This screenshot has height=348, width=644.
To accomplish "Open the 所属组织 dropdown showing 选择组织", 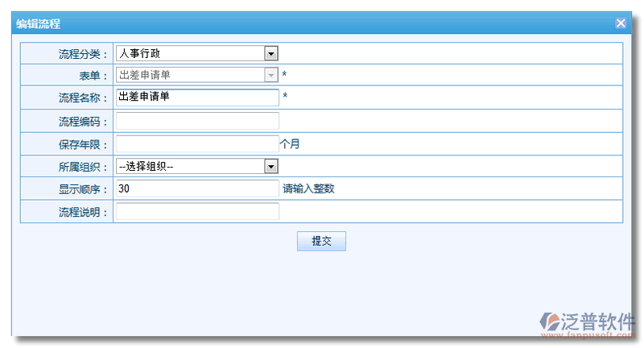I will 197,167.
